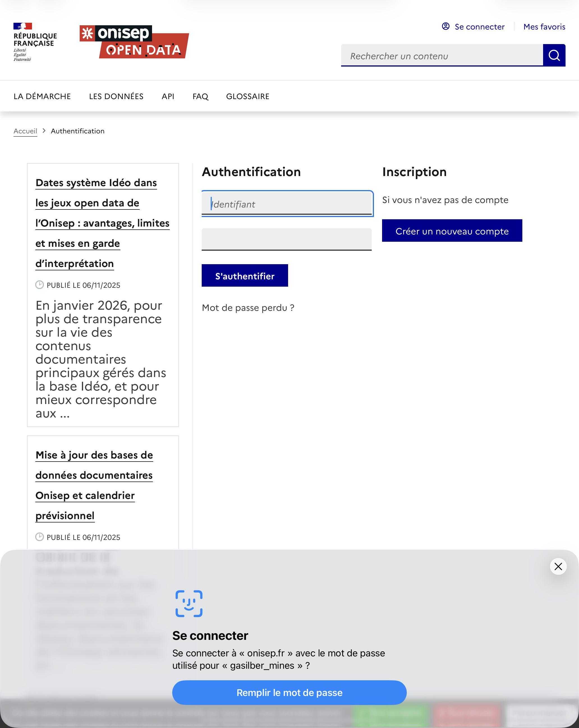Open the LES DONNÉES menu
This screenshot has height=728, width=579.
point(116,96)
